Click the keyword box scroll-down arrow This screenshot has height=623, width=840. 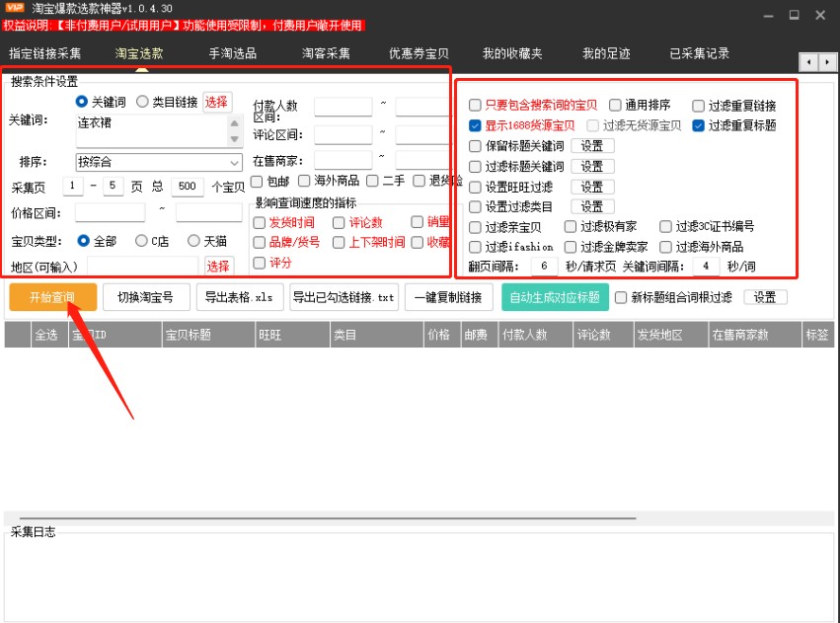pyautogui.click(x=234, y=139)
